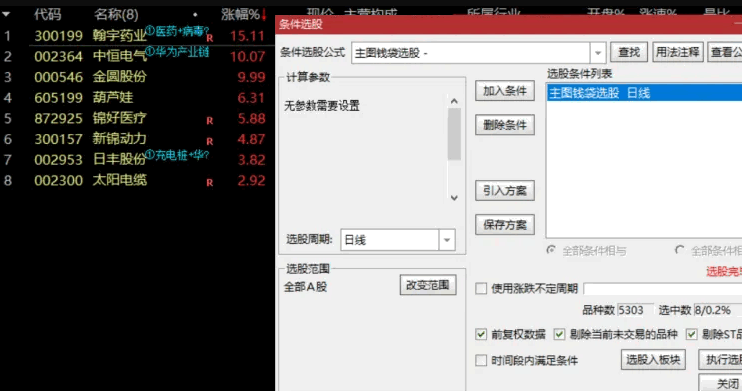Click the 品种数 5303 field
Image resolution: width=742 pixels, height=391 pixels.
tap(635, 311)
